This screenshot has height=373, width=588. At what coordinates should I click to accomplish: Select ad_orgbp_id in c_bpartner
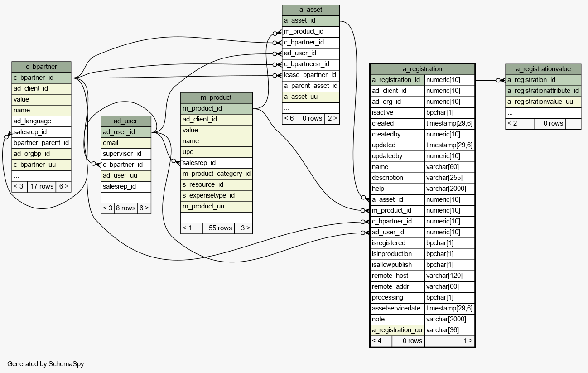[x=41, y=154]
